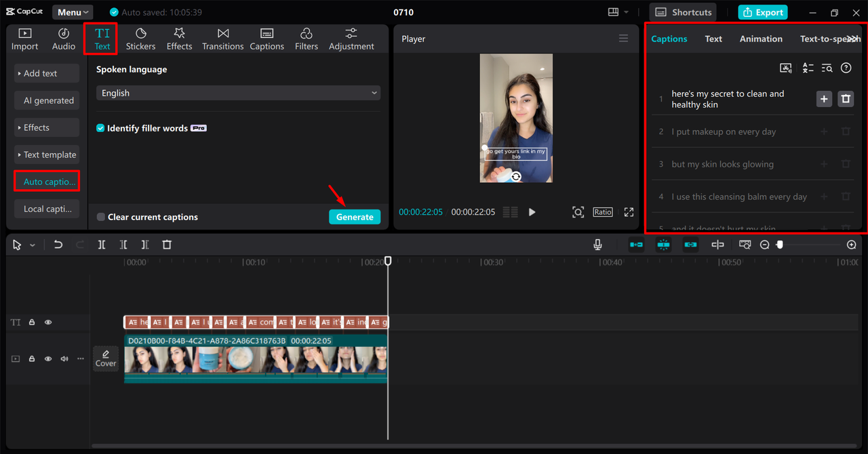Open the player hamburger menu
The width and height of the screenshot is (868, 454).
coord(623,39)
